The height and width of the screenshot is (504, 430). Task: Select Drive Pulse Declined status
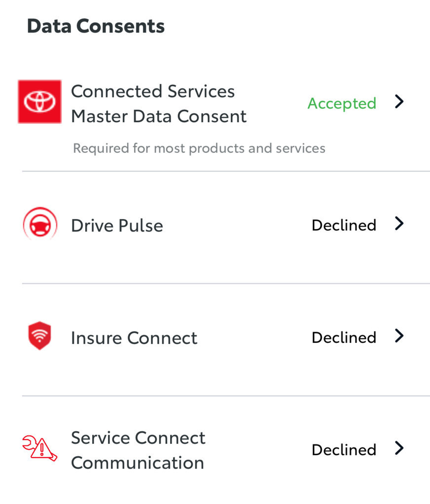click(x=344, y=225)
